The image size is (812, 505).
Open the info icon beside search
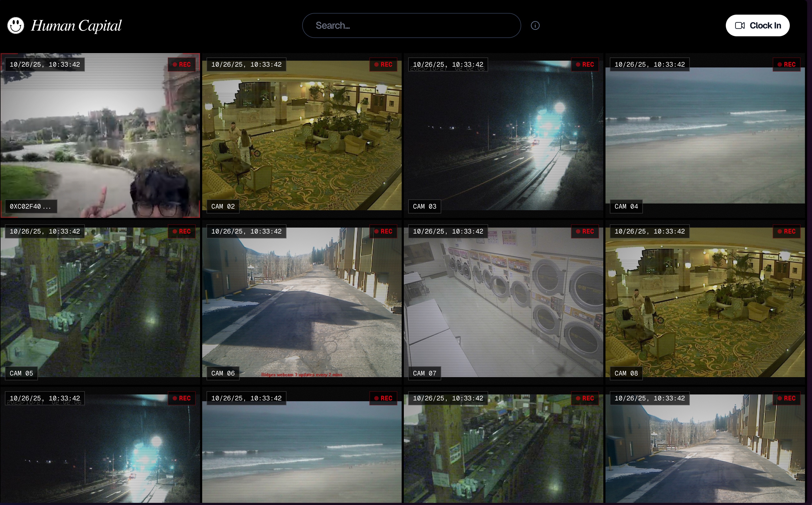[x=535, y=25]
